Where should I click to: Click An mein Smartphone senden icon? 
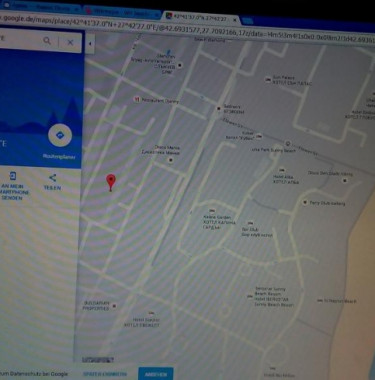(x=12, y=176)
